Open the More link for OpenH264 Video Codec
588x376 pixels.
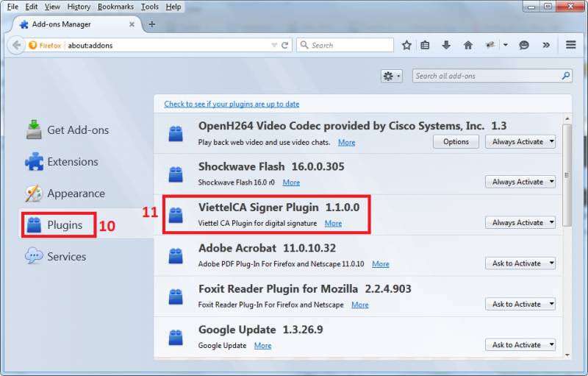coord(346,142)
